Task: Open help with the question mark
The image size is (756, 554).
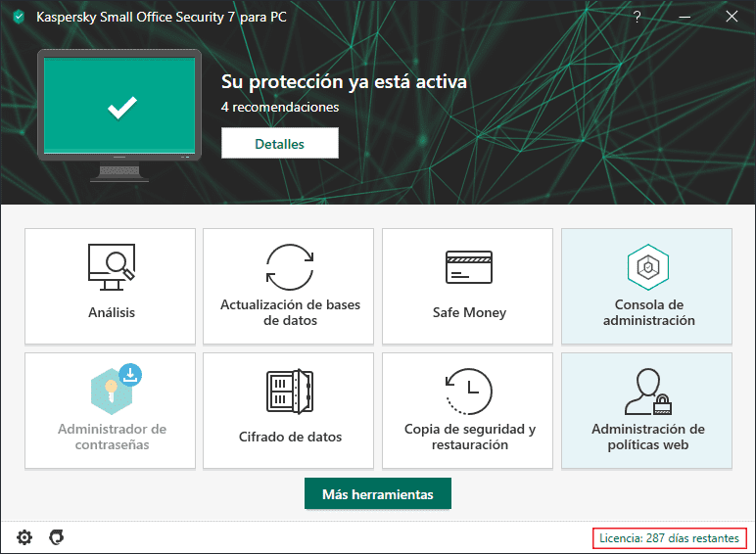Action: coord(637,17)
